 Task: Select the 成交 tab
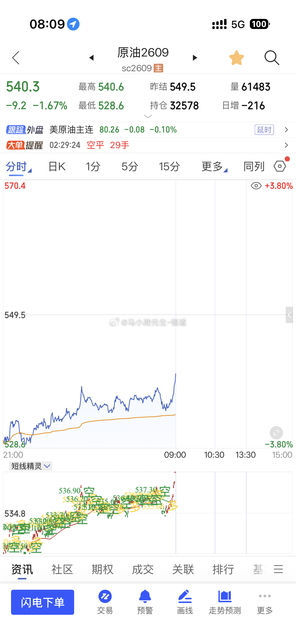(143, 570)
